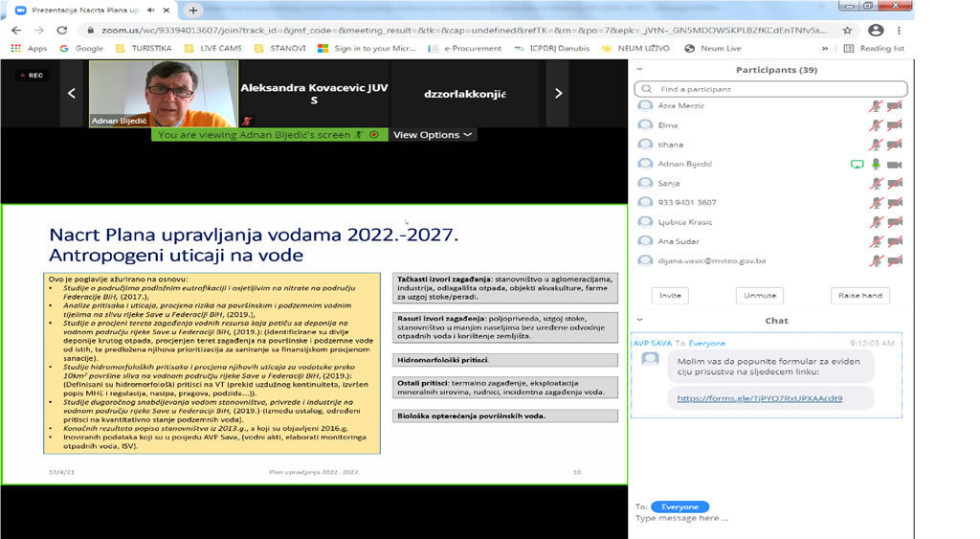Open the forms.gle link in chat
980x539 pixels.
tap(760, 398)
